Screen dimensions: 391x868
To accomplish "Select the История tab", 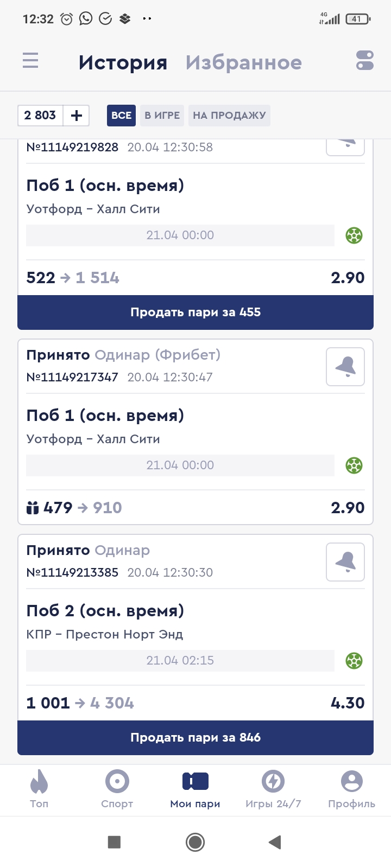I will tap(123, 62).
